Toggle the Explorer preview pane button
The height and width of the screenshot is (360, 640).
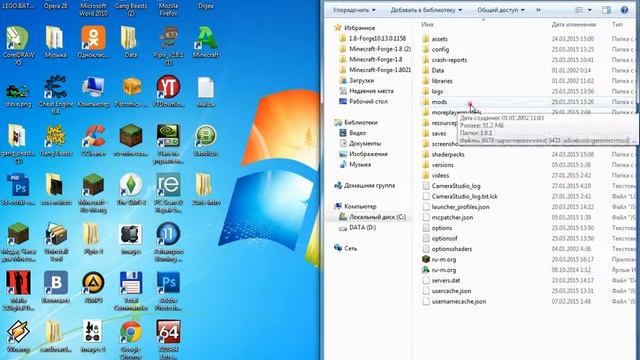point(607,10)
